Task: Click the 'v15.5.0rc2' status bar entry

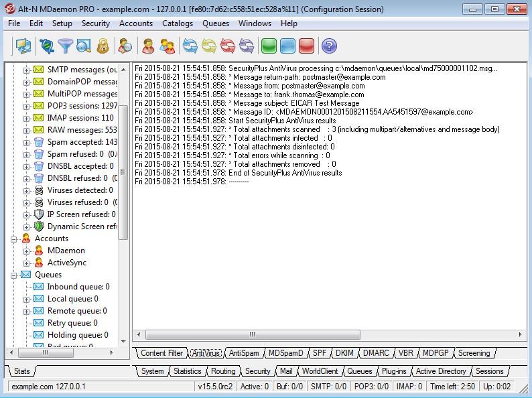Action: 216,387
